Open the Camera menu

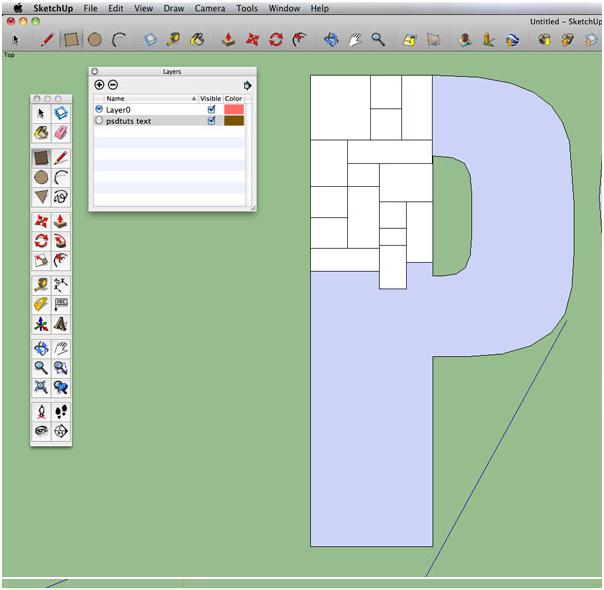coord(210,8)
